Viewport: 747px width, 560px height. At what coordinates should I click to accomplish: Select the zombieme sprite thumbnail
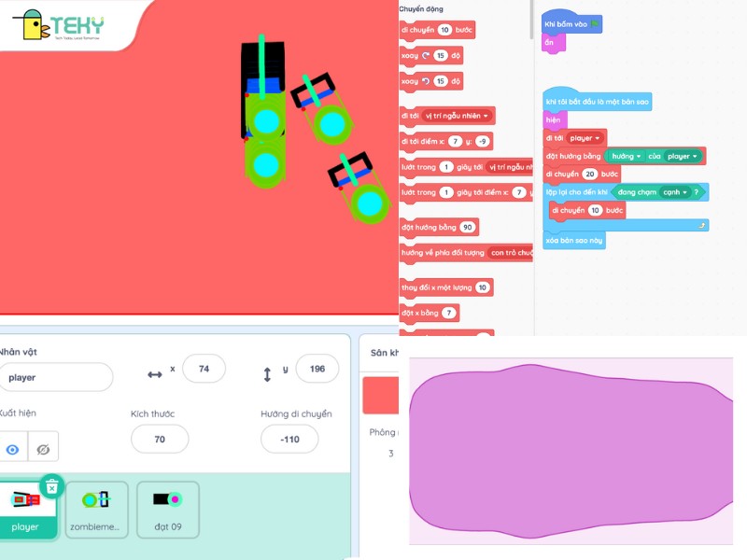(96, 510)
